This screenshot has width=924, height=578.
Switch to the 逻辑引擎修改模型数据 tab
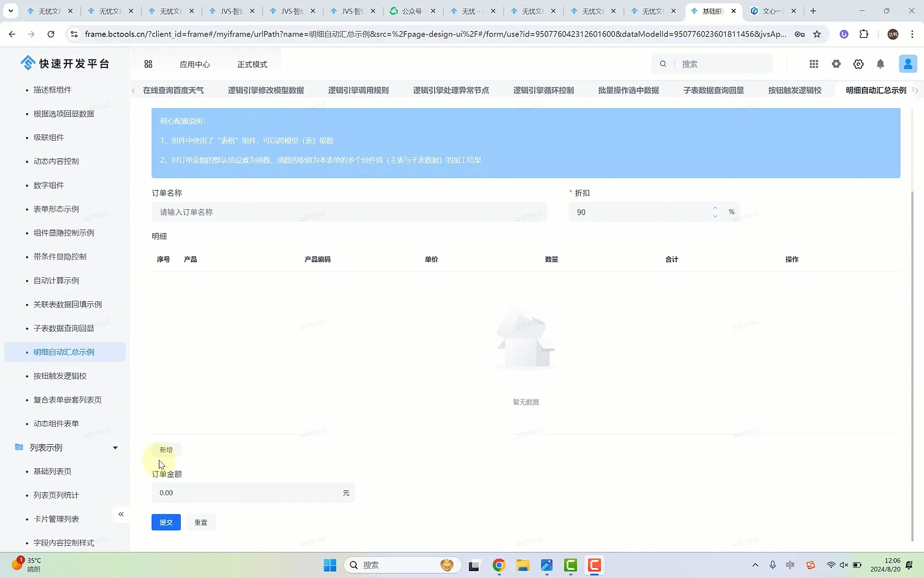click(x=266, y=90)
